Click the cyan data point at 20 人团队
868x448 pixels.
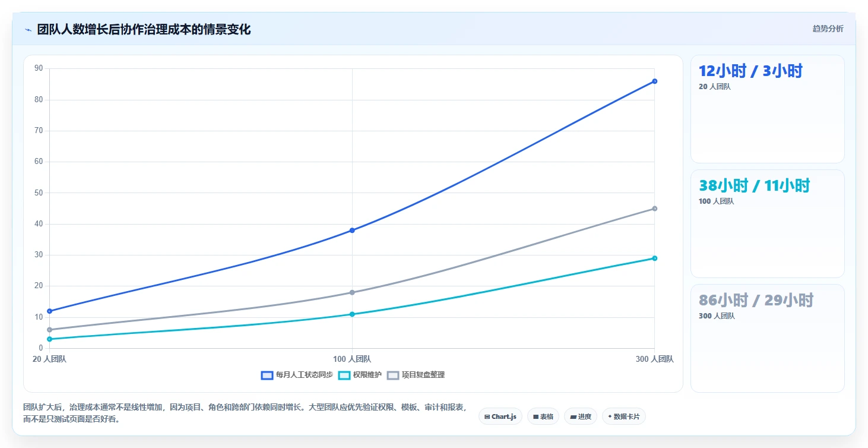click(x=49, y=339)
